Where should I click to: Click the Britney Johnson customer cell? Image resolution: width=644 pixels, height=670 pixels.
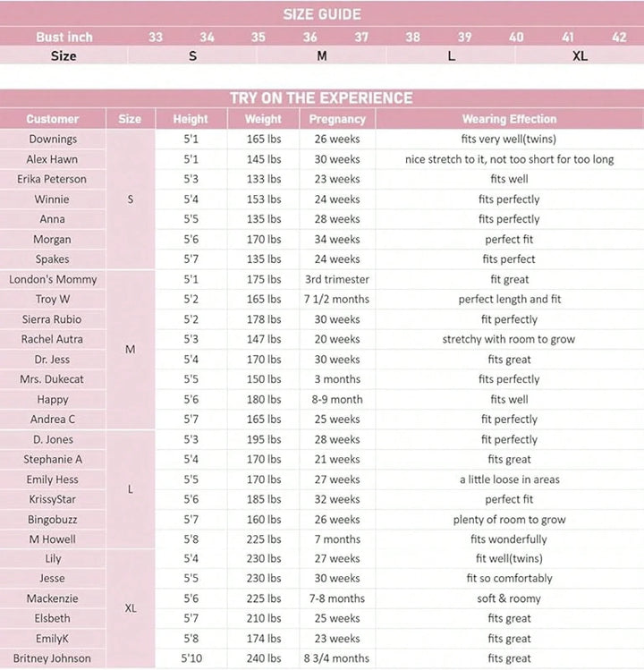tap(53, 659)
